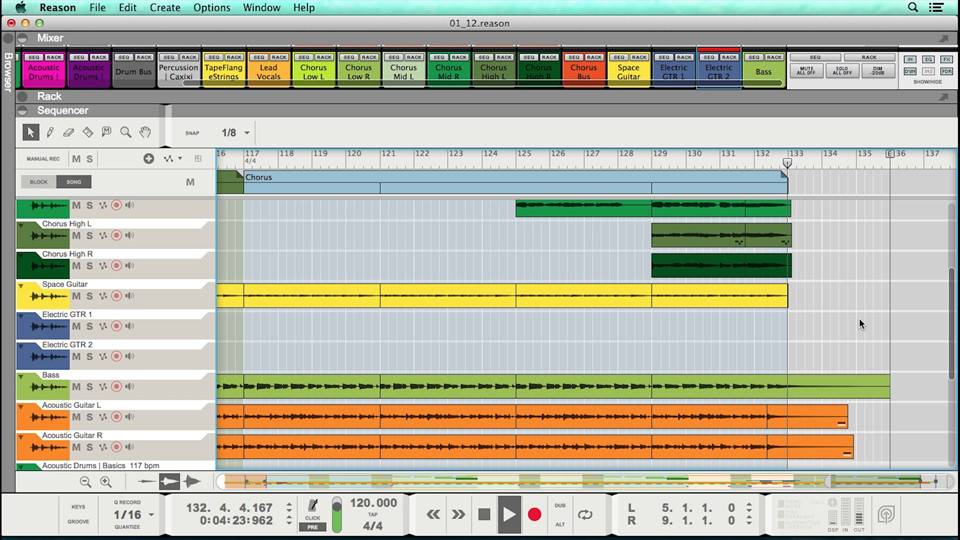Select the Razor tool
Image resolution: width=960 pixels, height=540 pixels.
88,132
